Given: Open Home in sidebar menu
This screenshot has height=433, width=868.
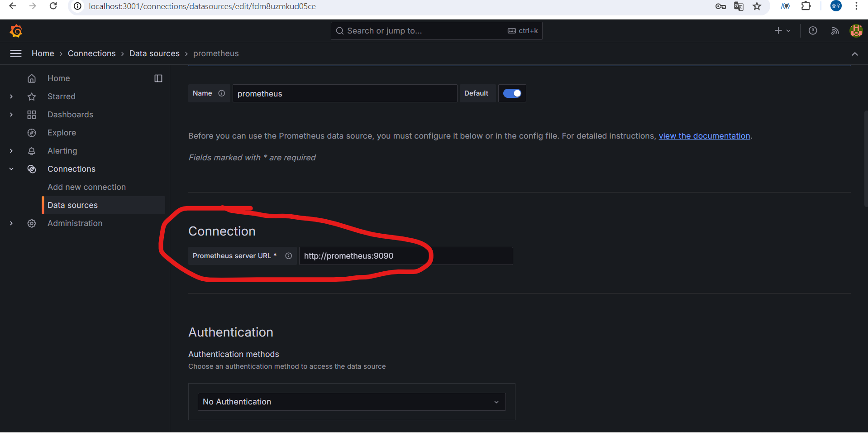Looking at the screenshot, I should tap(59, 78).
